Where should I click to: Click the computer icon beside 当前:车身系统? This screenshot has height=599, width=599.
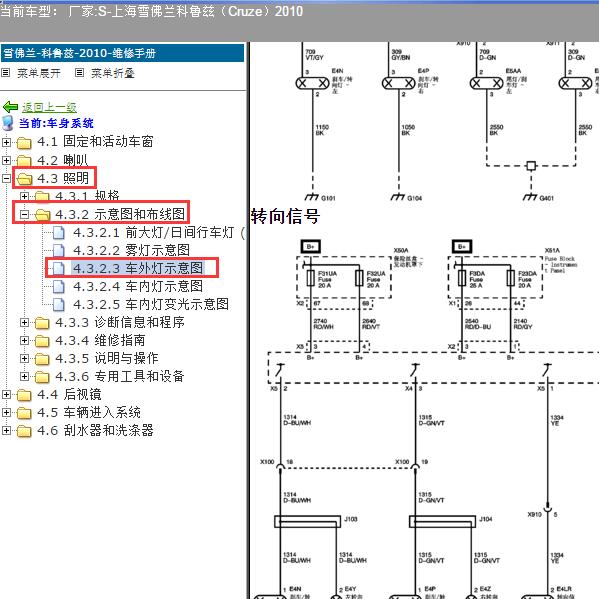8,123
